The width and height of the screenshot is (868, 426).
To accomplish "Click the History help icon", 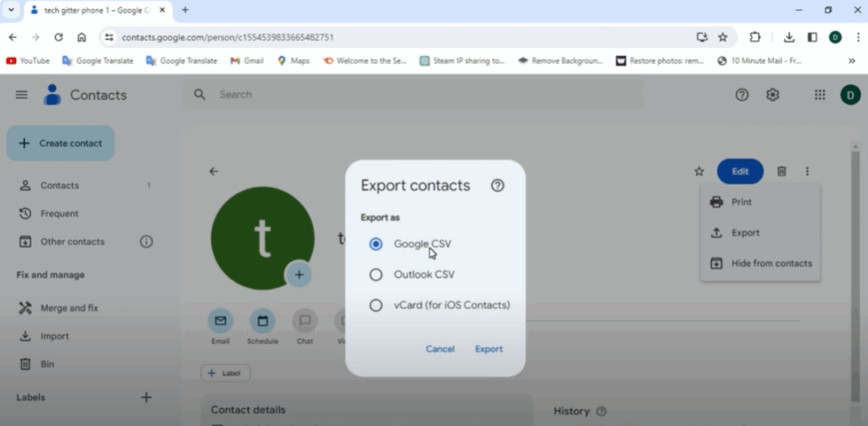I will (x=601, y=411).
